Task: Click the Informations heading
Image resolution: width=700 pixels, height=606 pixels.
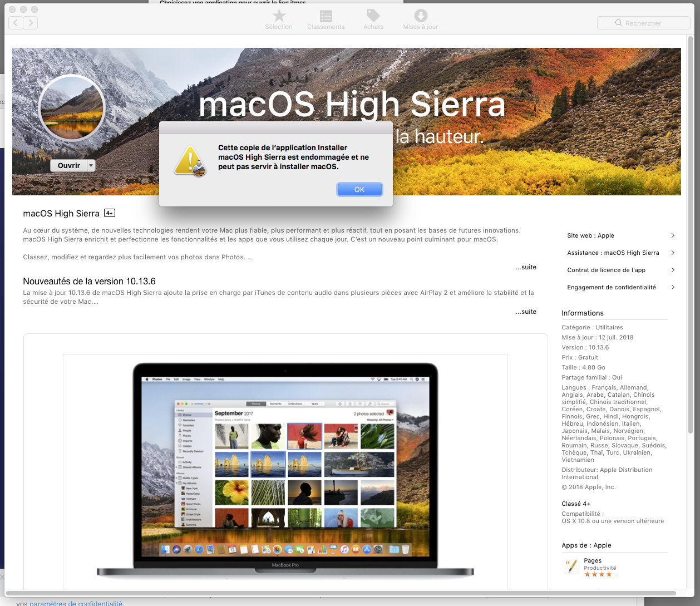Action: pyautogui.click(x=583, y=313)
